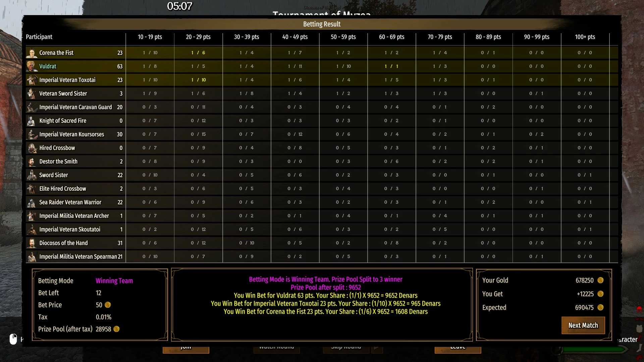
Task: Click Corena's highlighted 1 / 6 bet cell
Action: 198,53
